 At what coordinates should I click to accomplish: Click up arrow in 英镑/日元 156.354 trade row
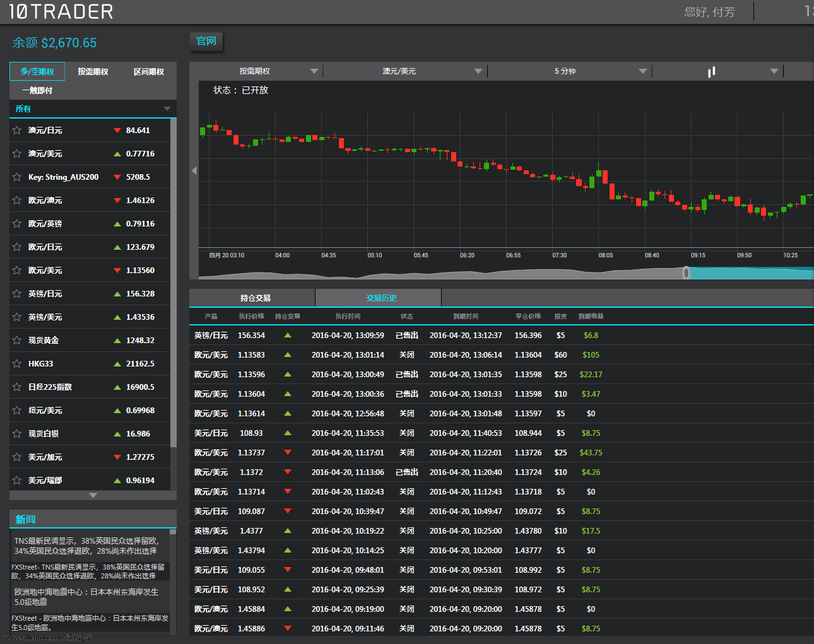[288, 336]
